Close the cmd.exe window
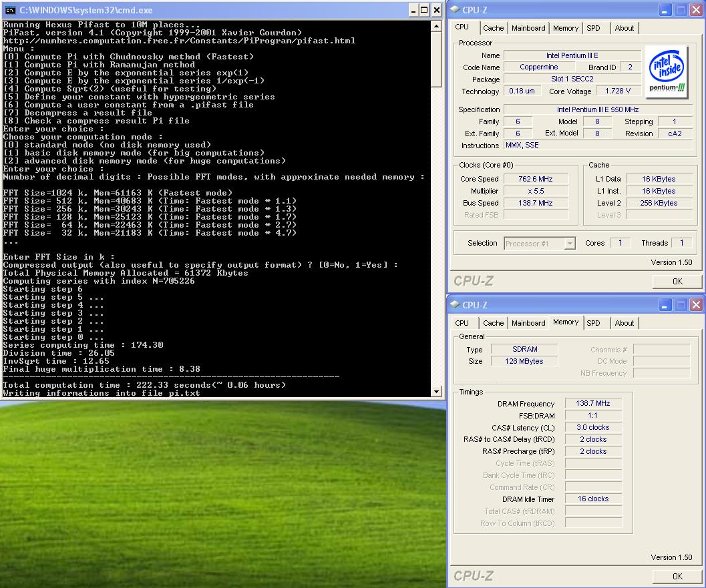Screen dimensions: 706x588 click(x=436, y=10)
